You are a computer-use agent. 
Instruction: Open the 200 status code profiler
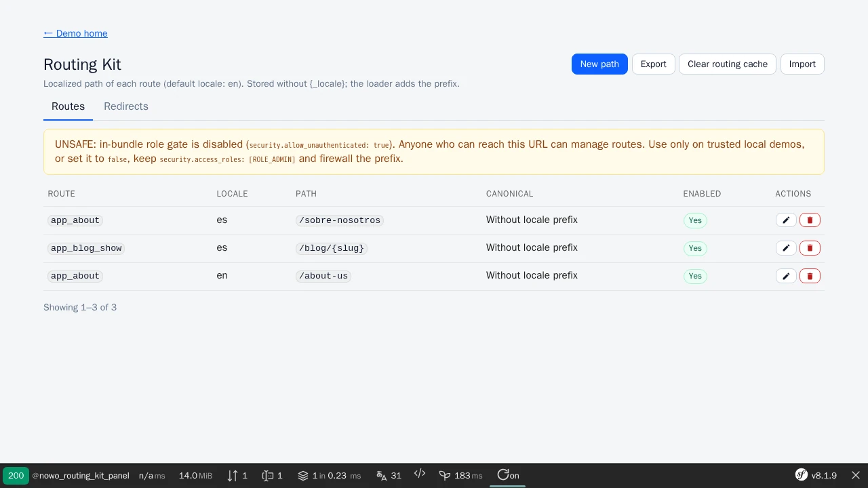click(x=16, y=475)
